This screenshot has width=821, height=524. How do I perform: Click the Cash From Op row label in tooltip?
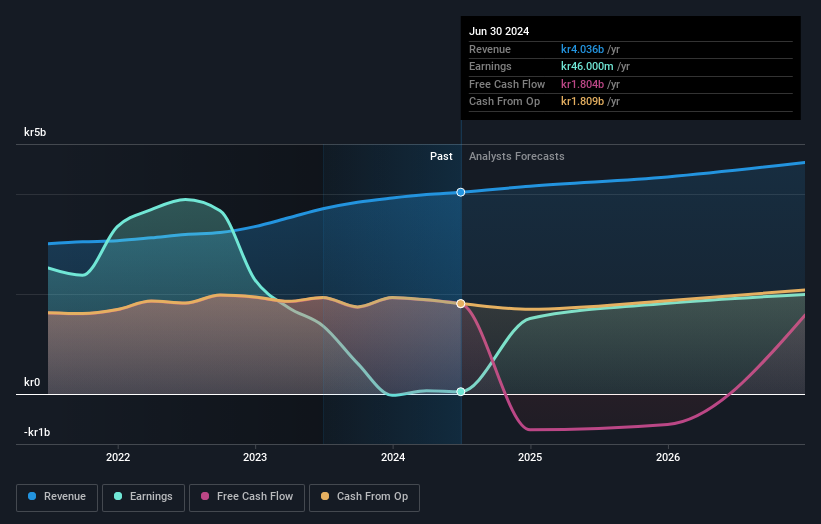(504, 102)
